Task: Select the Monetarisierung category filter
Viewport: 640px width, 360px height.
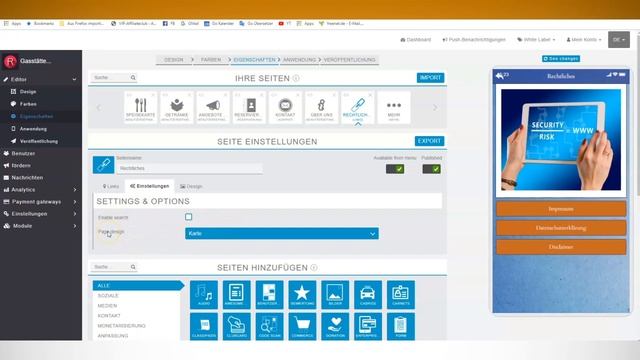Action: [x=122, y=326]
